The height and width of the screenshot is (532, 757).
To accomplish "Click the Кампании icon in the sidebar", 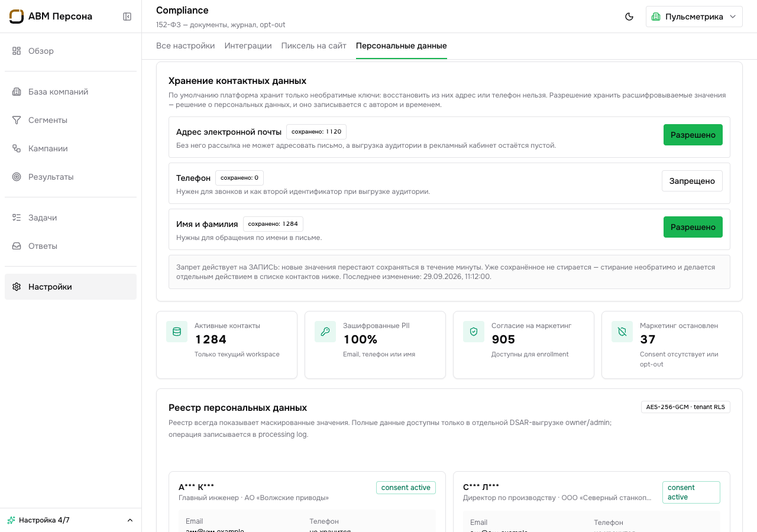I will (17, 148).
